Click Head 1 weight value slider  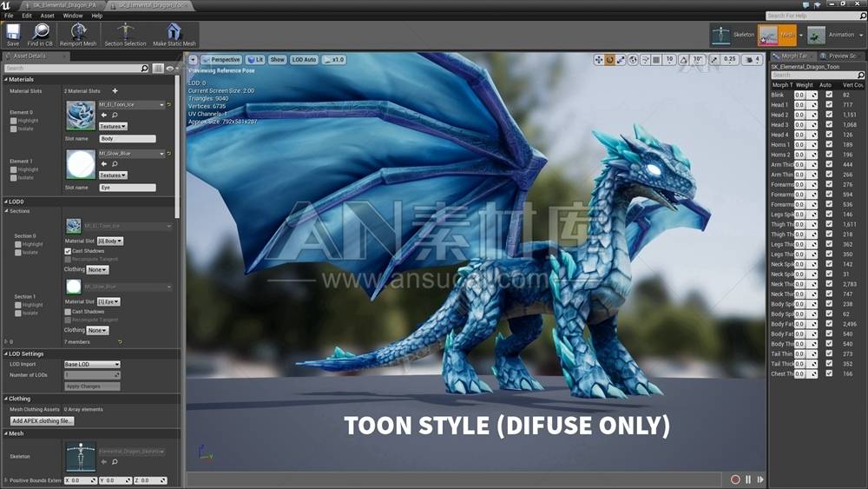[806, 105]
